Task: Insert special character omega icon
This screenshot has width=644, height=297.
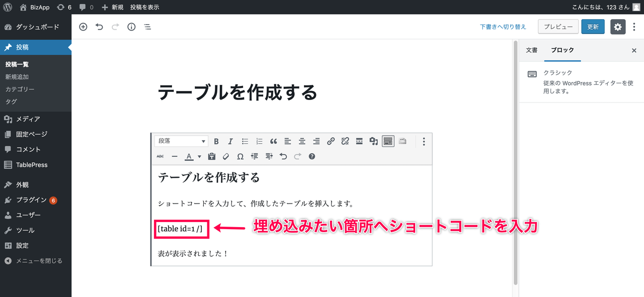Action: (x=240, y=156)
